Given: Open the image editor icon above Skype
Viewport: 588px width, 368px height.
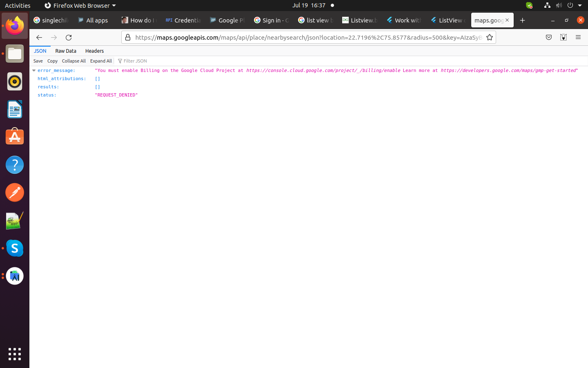Looking at the screenshot, I should point(15,220).
